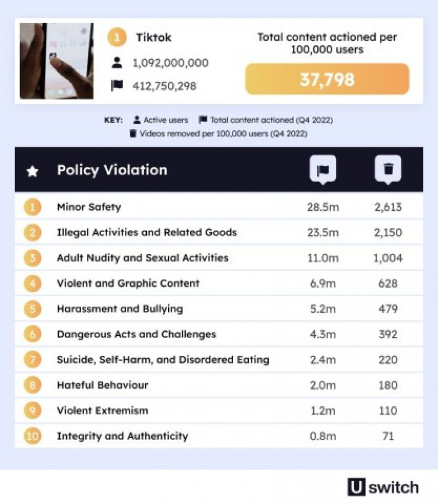The width and height of the screenshot is (438, 504).
Task: Click the number 1 rank badge beside Tiktok
Action: [x=117, y=38]
